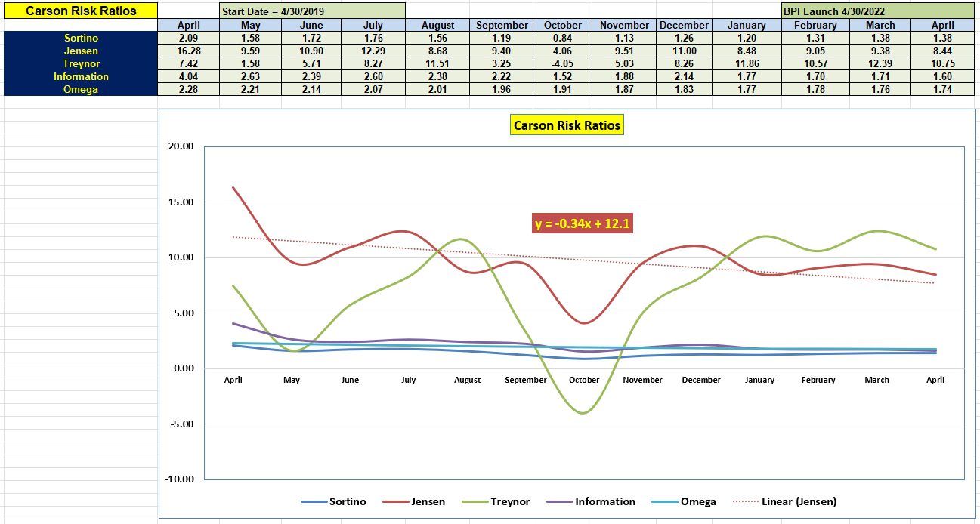980x524 pixels.
Task: Select the Treynor row label
Action: (81, 63)
